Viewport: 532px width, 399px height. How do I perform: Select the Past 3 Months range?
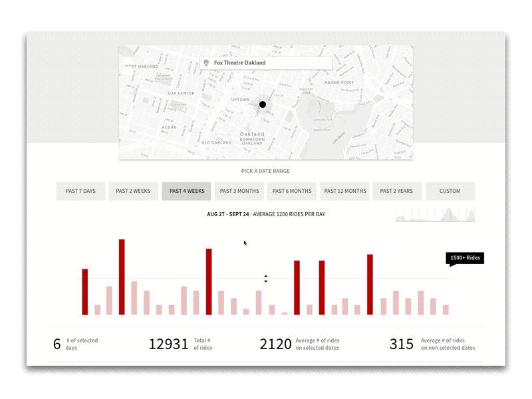tap(239, 191)
